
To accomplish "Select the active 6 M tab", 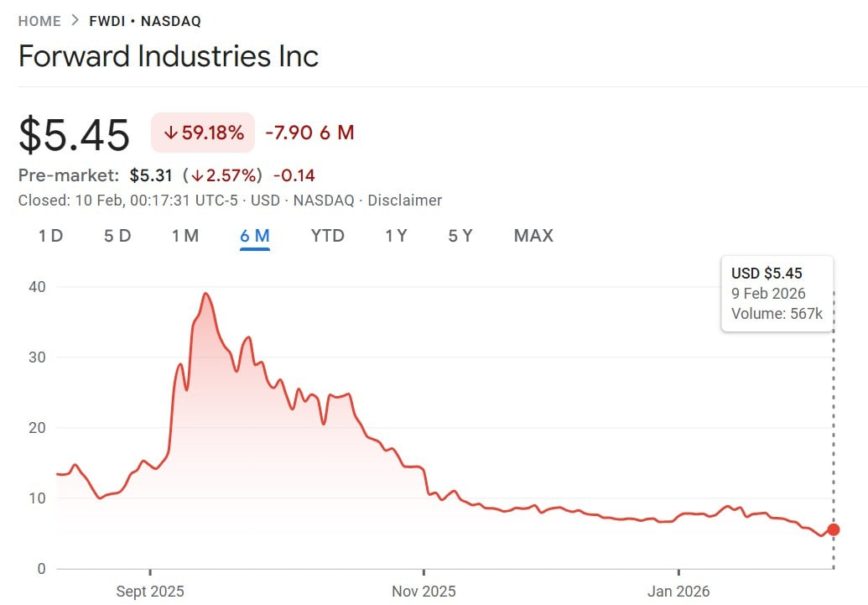I will click(x=254, y=236).
